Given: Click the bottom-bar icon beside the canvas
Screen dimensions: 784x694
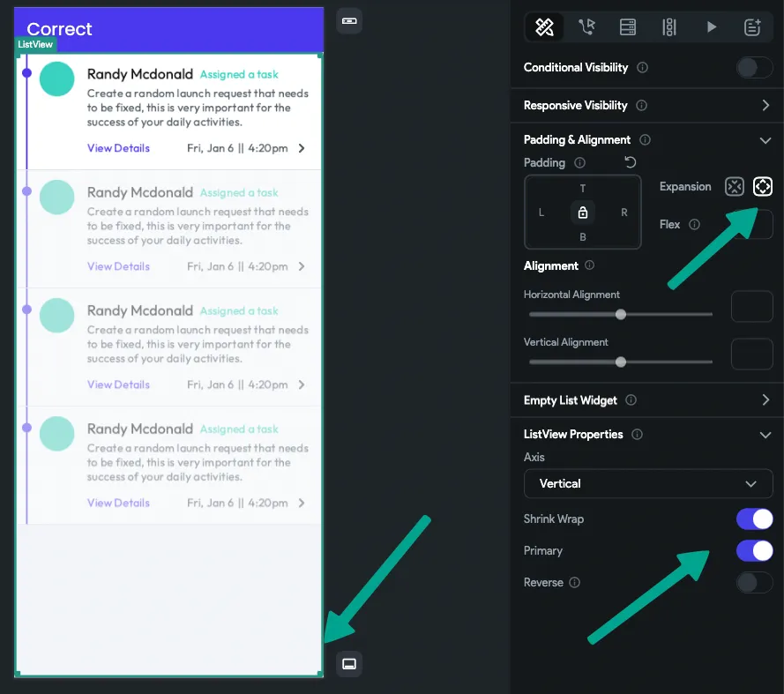Looking at the screenshot, I should pyautogui.click(x=349, y=664).
